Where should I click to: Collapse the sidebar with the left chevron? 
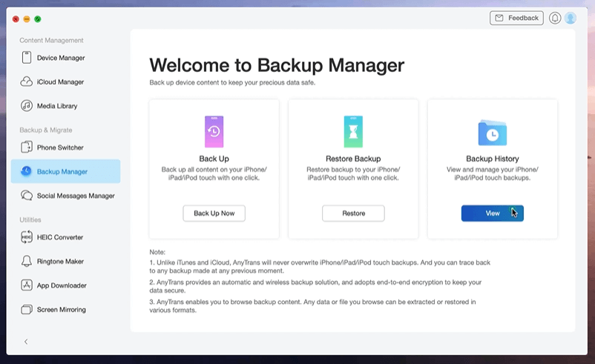tap(26, 342)
